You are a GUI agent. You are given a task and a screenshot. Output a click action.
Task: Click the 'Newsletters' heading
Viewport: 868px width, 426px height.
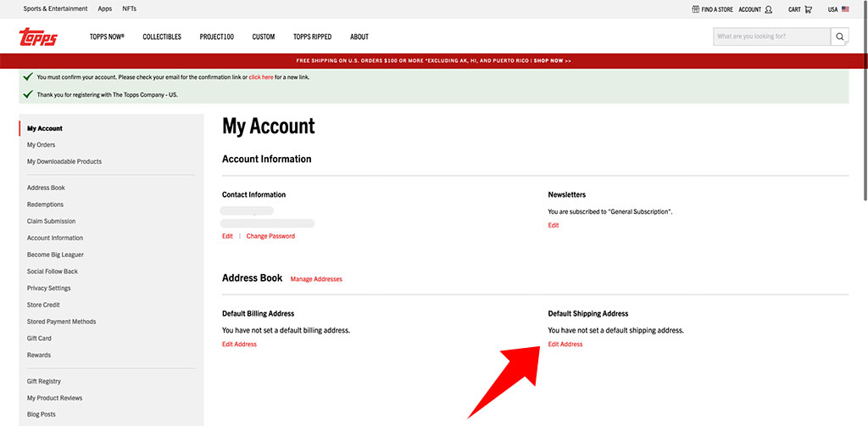(x=567, y=195)
